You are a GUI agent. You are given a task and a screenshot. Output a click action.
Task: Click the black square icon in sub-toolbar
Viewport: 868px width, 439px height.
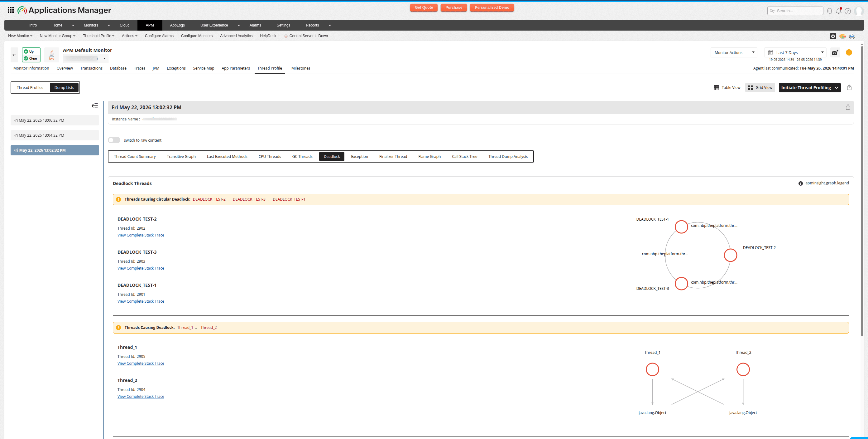tap(833, 36)
